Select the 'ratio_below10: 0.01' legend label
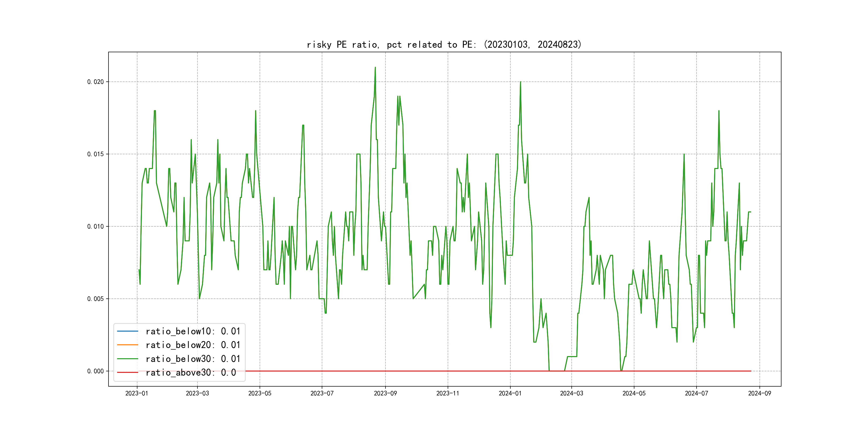This screenshot has width=868, height=434. pyautogui.click(x=193, y=331)
